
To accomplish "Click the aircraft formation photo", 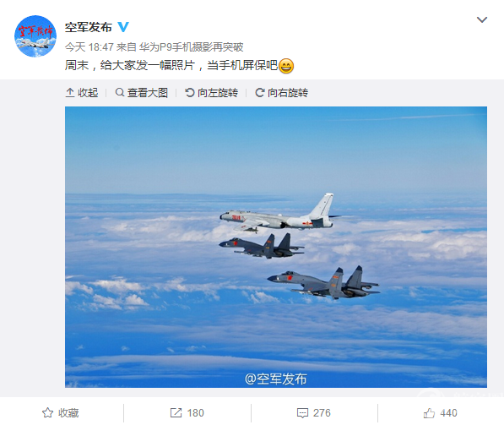I will [276, 247].
